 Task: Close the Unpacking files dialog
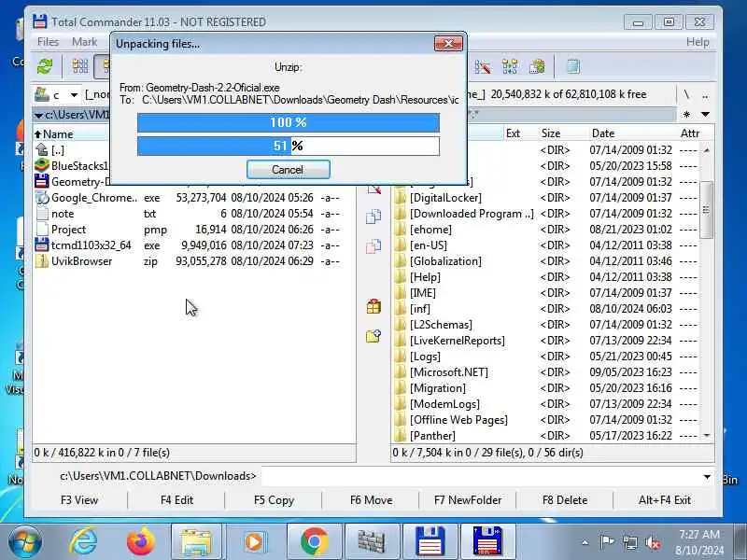click(448, 43)
